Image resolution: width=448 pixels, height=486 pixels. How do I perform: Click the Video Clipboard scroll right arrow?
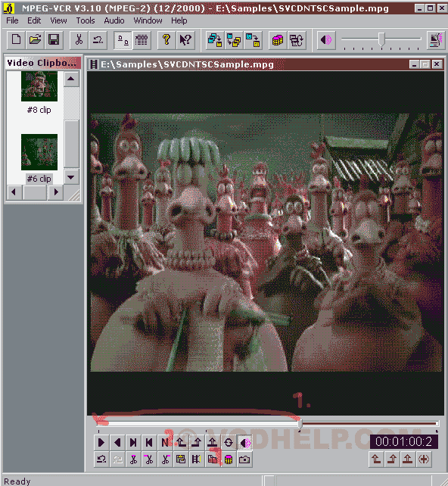click(x=56, y=192)
